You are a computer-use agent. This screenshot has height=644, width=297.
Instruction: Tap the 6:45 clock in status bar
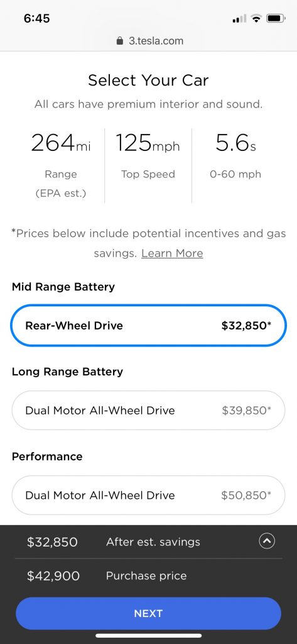(36, 18)
